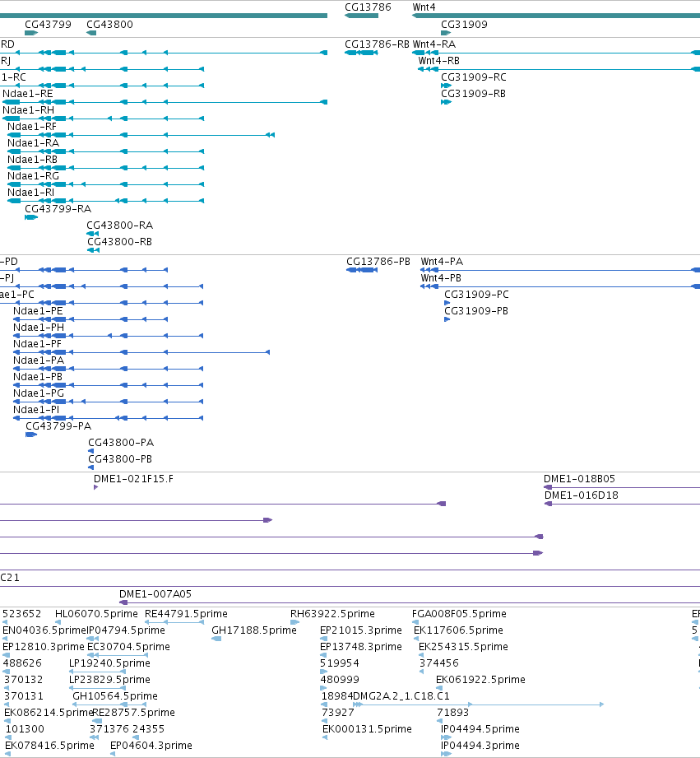The height and width of the screenshot is (758, 700).
Task: Click EST FGA008F05.5prime
Action: pyautogui.click(x=459, y=613)
